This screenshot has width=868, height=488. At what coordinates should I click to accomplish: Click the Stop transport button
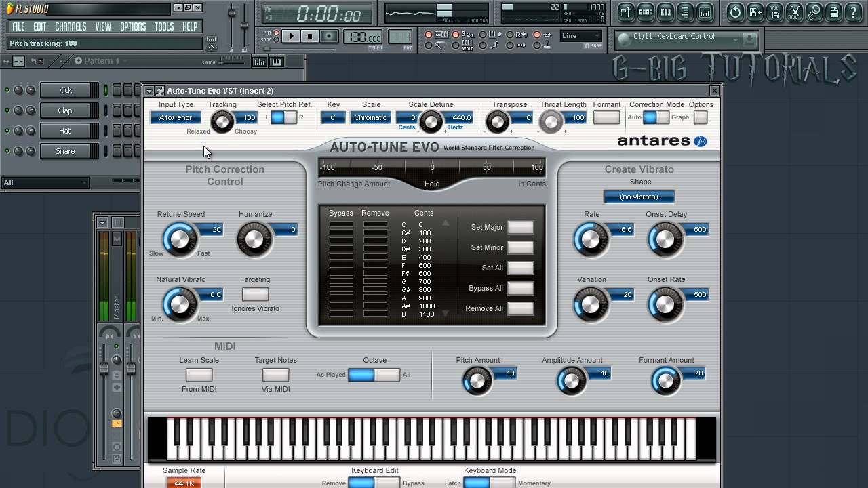tap(310, 36)
